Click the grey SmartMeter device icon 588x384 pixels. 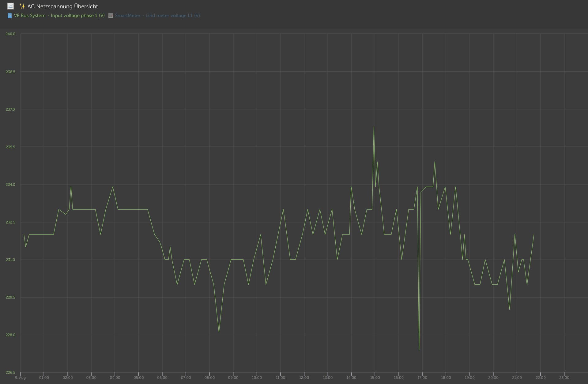point(111,16)
